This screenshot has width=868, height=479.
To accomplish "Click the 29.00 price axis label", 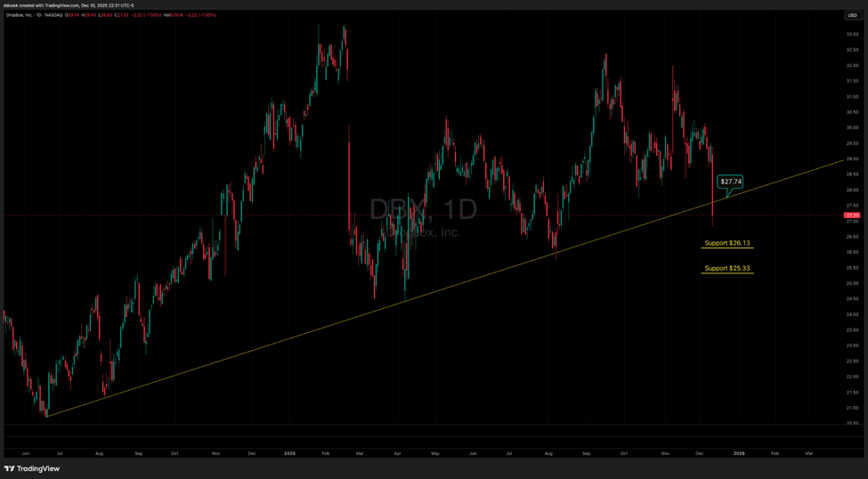I will point(851,159).
